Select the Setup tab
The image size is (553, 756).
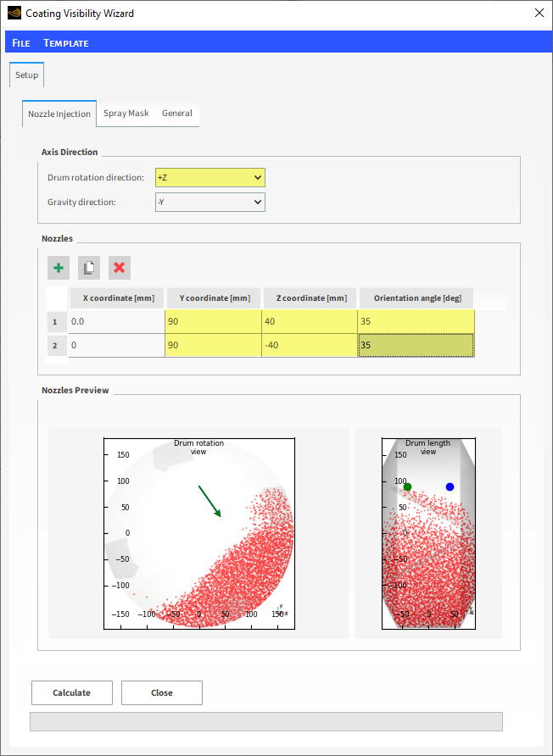[x=26, y=75]
